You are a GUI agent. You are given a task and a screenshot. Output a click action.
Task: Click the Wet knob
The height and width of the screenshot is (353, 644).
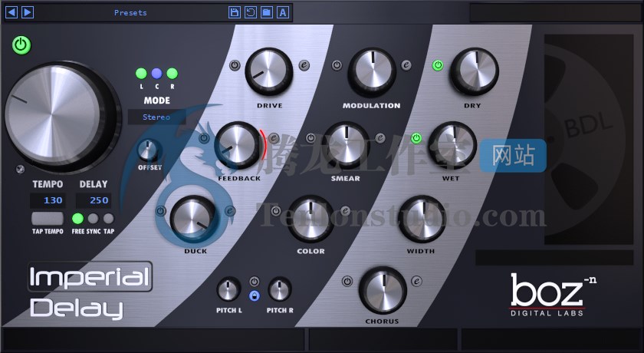[x=452, y=144]
